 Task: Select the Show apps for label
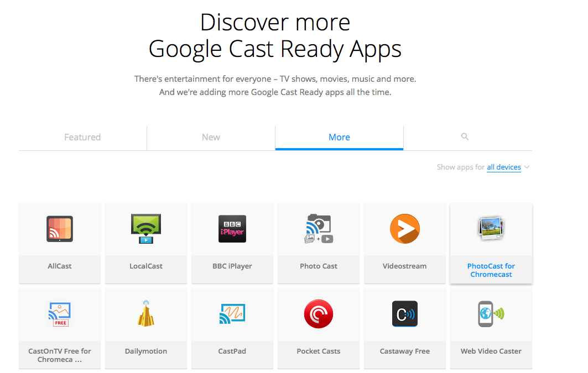pyautogui.click(x=460, y=167)
